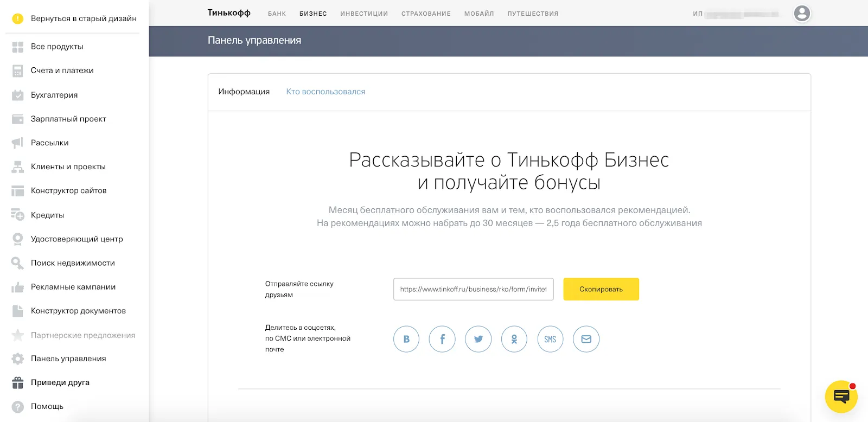Send referral link by email icon
868x422 pixels.
pos(586,339)
